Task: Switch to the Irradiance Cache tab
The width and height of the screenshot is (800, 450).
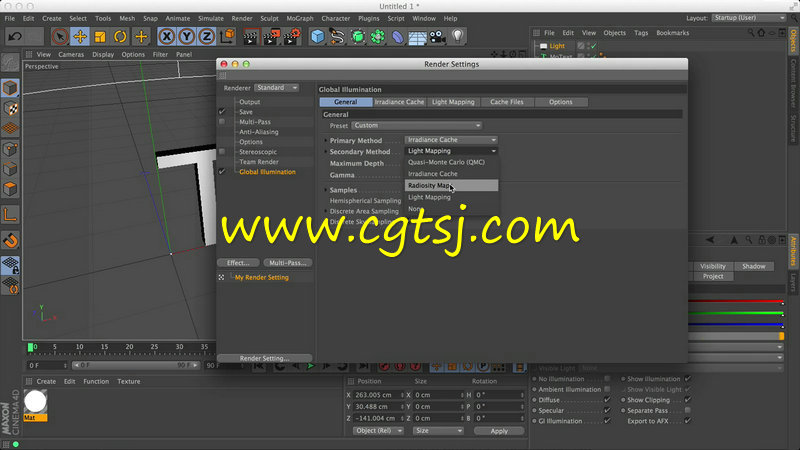Action: pos(399,102)
